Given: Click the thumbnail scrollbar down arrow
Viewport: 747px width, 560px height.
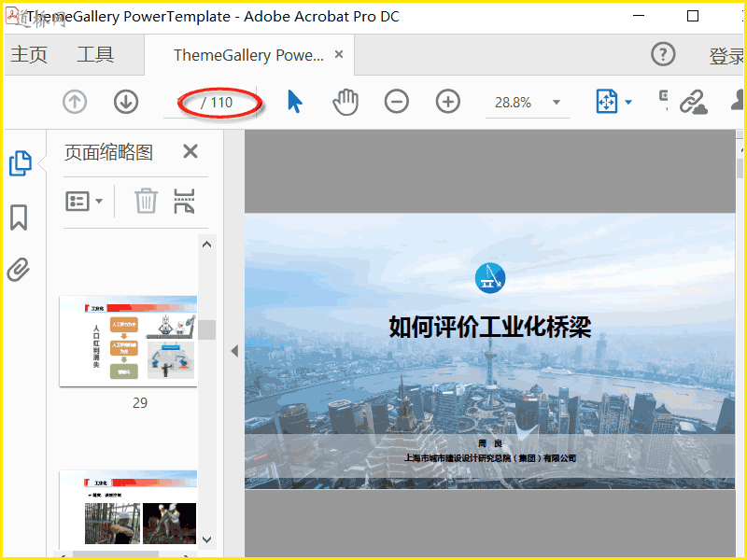Looking at the screenshot, I should click(x=206, y=539).
